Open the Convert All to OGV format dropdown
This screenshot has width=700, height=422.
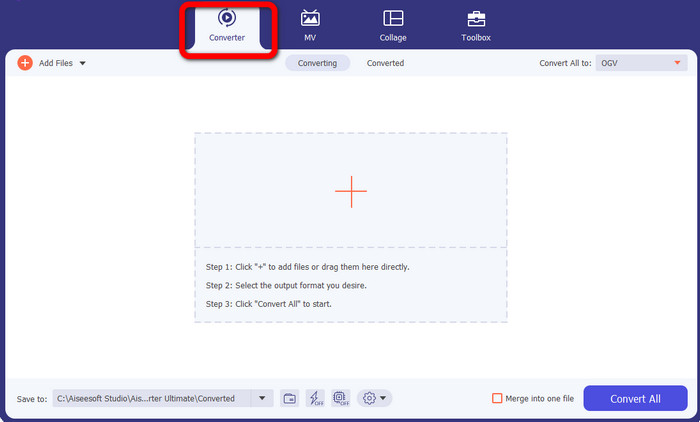pos(641,63)
